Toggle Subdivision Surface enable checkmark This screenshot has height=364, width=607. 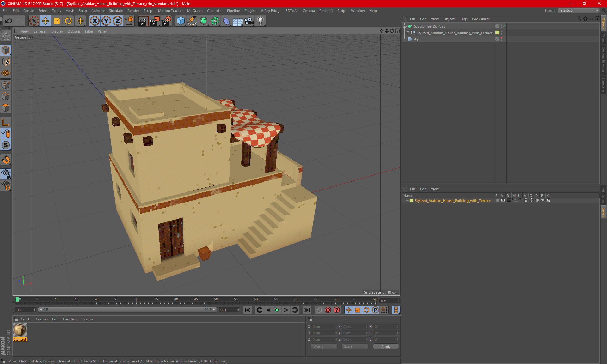click(505, 27)
